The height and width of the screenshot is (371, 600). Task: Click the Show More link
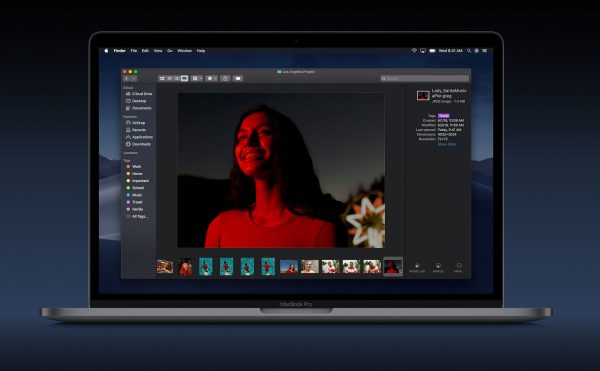click(447, 144)
